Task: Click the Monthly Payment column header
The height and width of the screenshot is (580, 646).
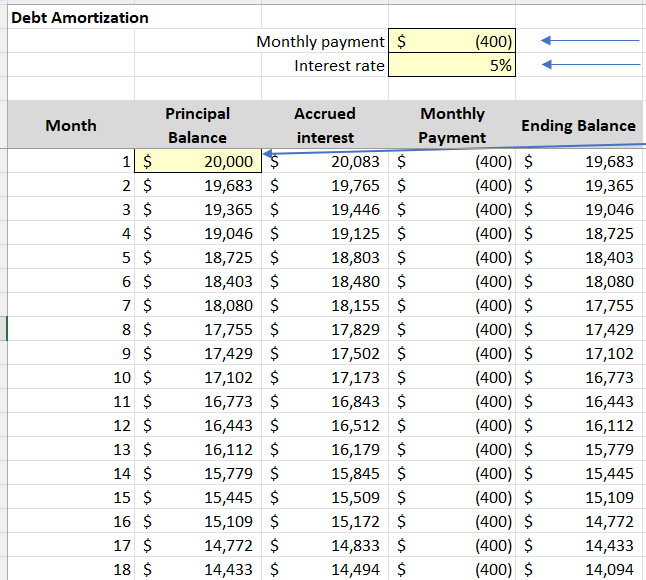Action: [452, 125]
